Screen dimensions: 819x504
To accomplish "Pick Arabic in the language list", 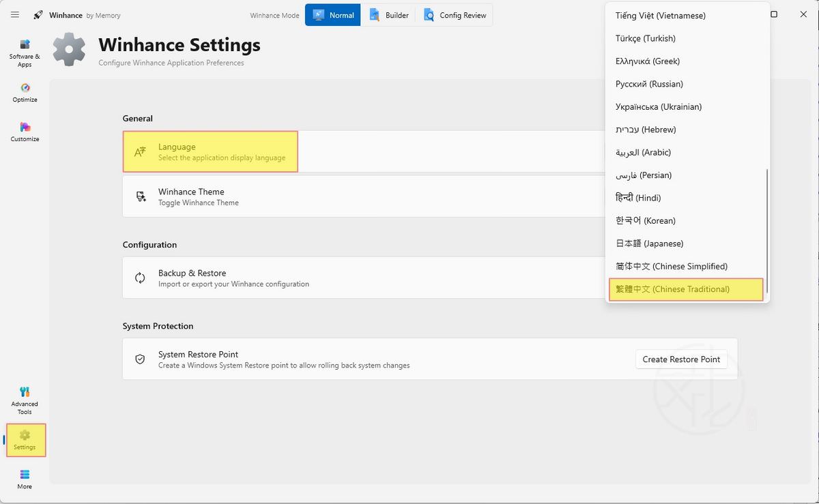I will (687, 152).
